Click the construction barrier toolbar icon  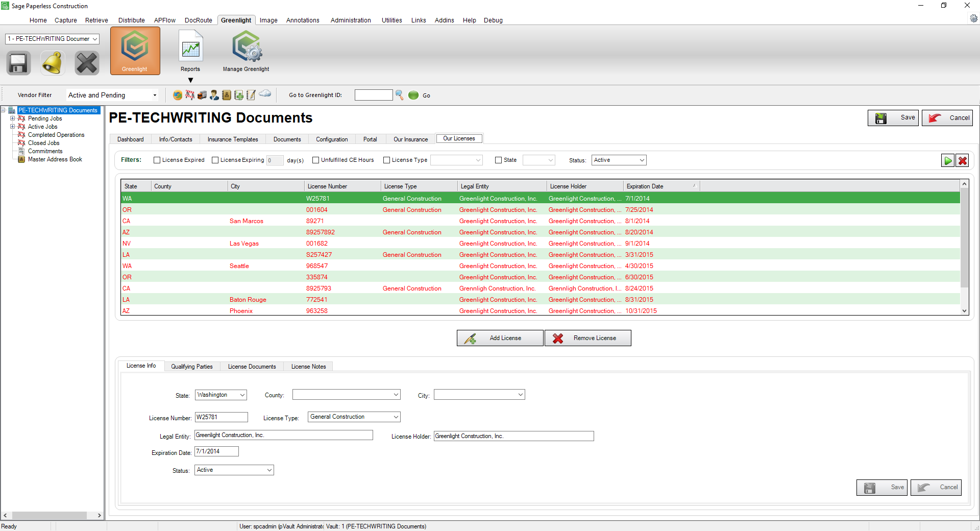pos(190,95)
